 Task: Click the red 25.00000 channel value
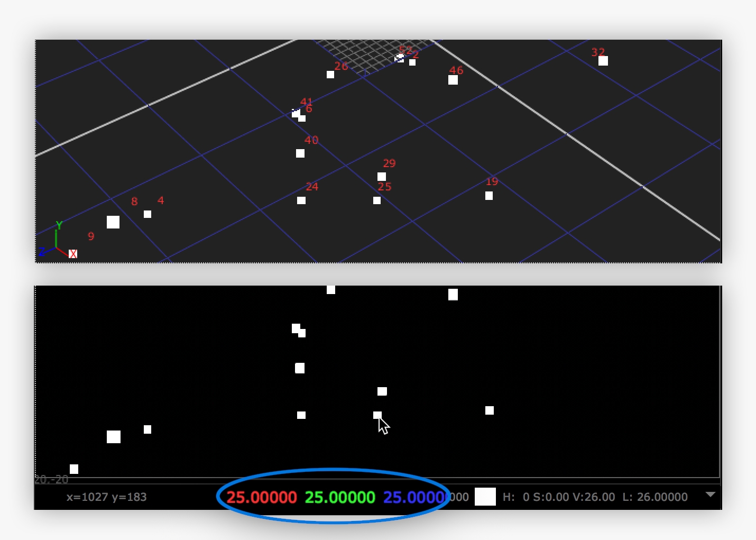(262, 497)
